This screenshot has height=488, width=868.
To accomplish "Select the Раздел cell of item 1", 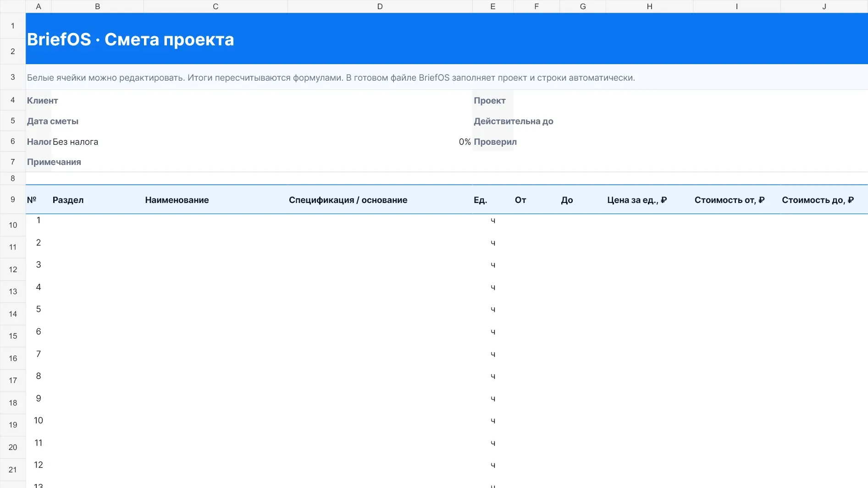I will tap(98, 225).
